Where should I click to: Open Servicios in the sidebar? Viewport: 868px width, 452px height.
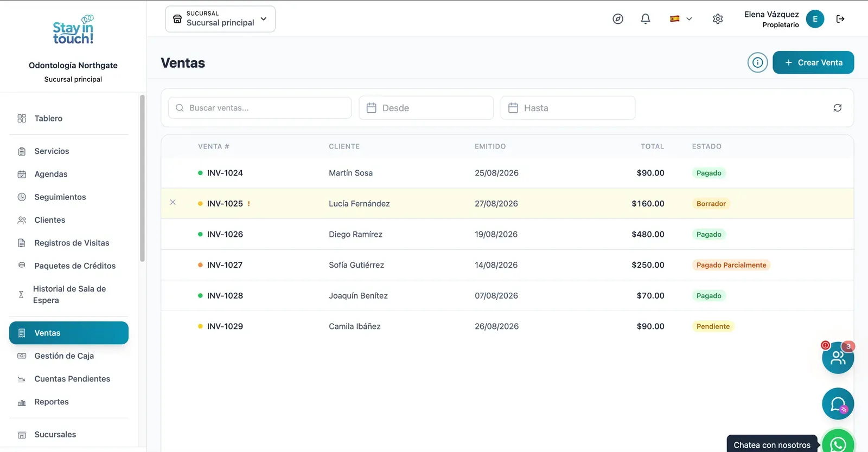[69, 151]
